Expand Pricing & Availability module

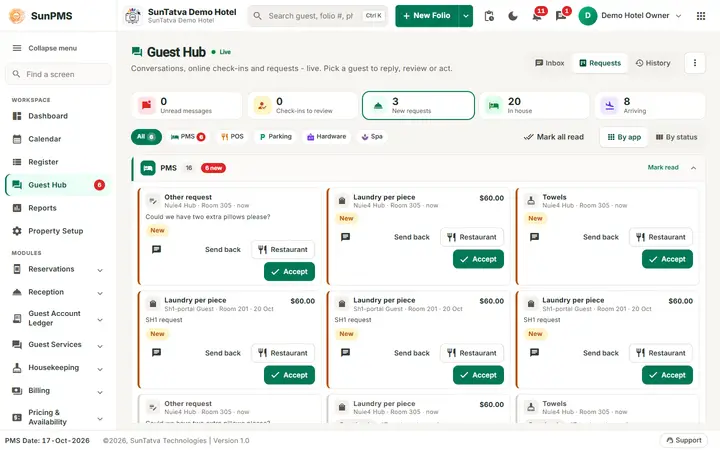tap(58, 417)
